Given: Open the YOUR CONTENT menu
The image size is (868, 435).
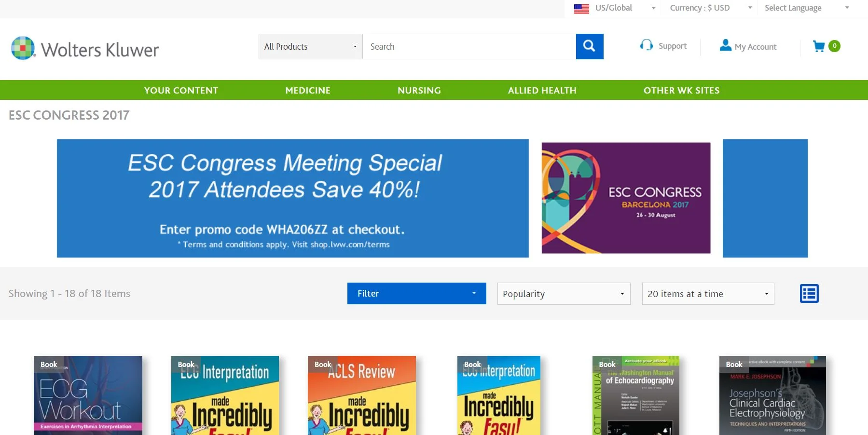Looking at the screenshot, I should tap(181, 90).
